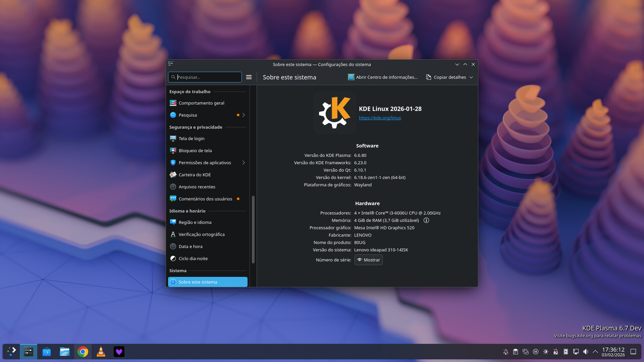Open Verificação ortográfica settings

coord(201,234)
